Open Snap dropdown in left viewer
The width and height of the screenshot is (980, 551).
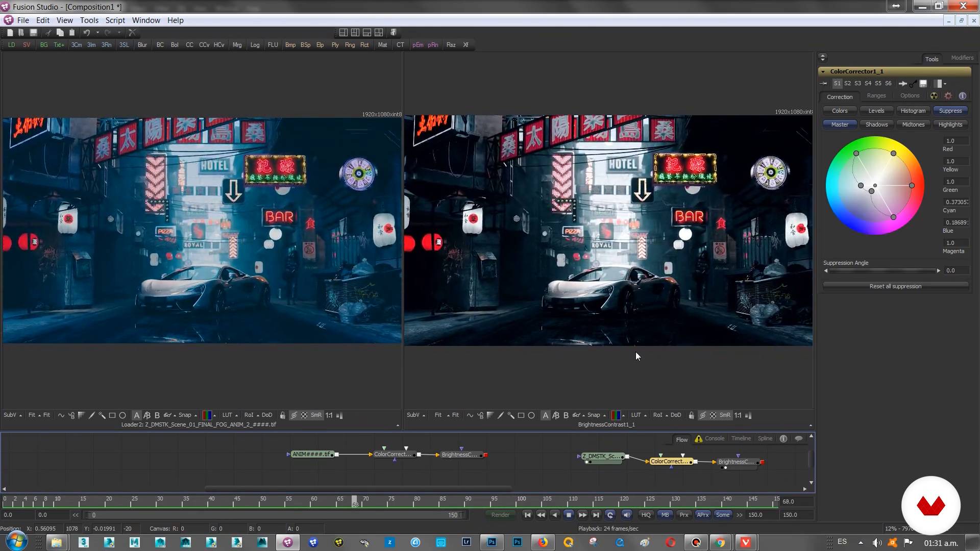(187, 415)
